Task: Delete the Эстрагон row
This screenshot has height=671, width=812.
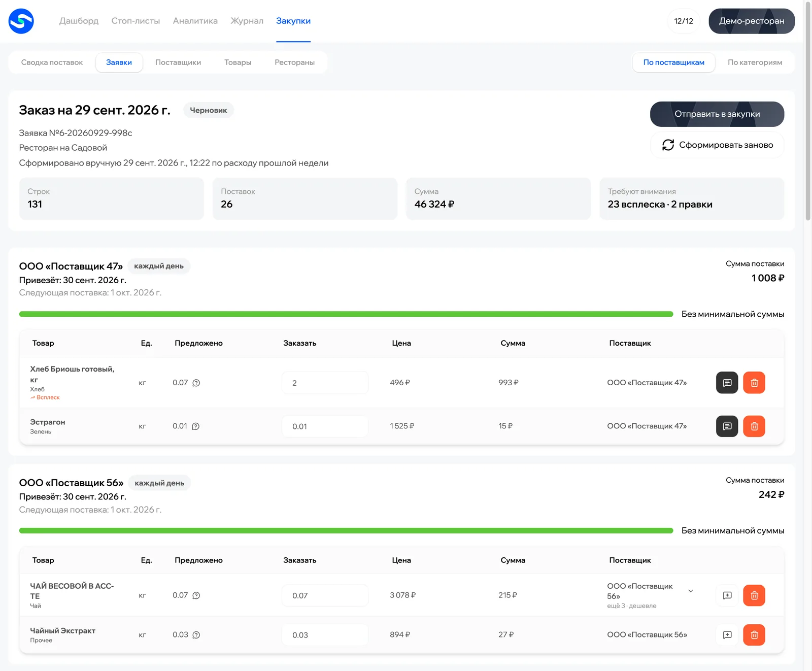Action: tap(754, 426)
